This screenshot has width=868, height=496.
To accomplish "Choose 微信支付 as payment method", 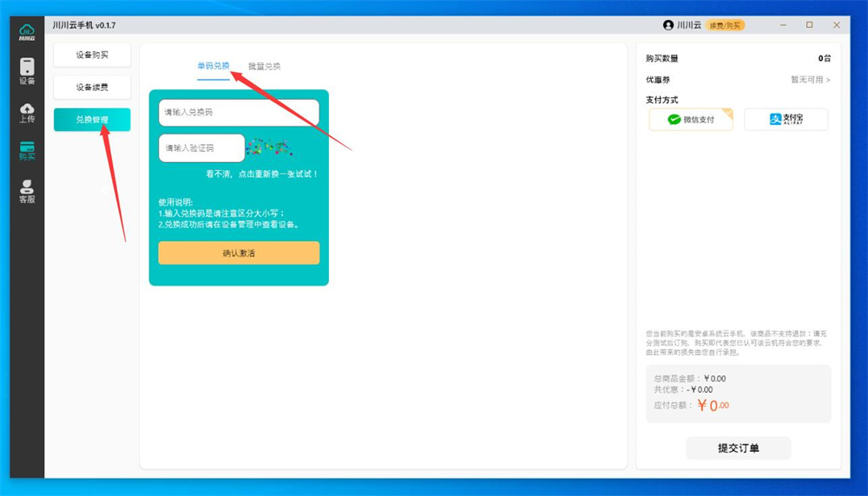I will click(x=690, y=120).
